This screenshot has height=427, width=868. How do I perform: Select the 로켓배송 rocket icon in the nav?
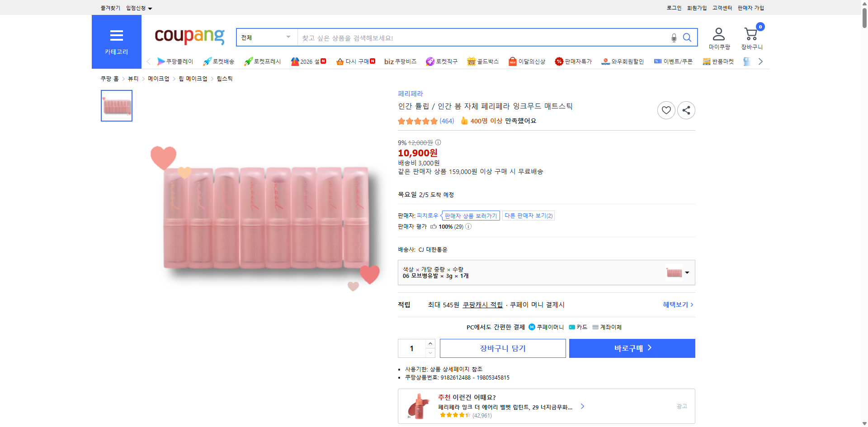click(206, 61)
